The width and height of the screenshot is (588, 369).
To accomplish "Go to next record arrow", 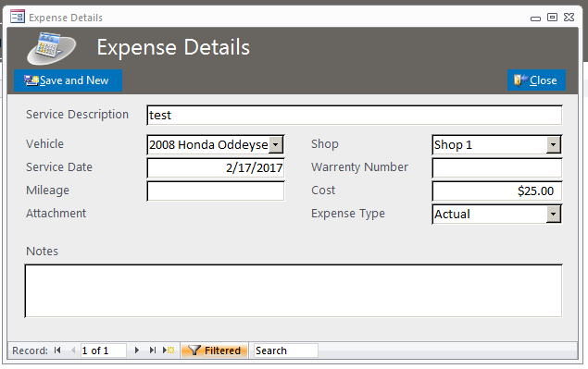I will [137, 351].
